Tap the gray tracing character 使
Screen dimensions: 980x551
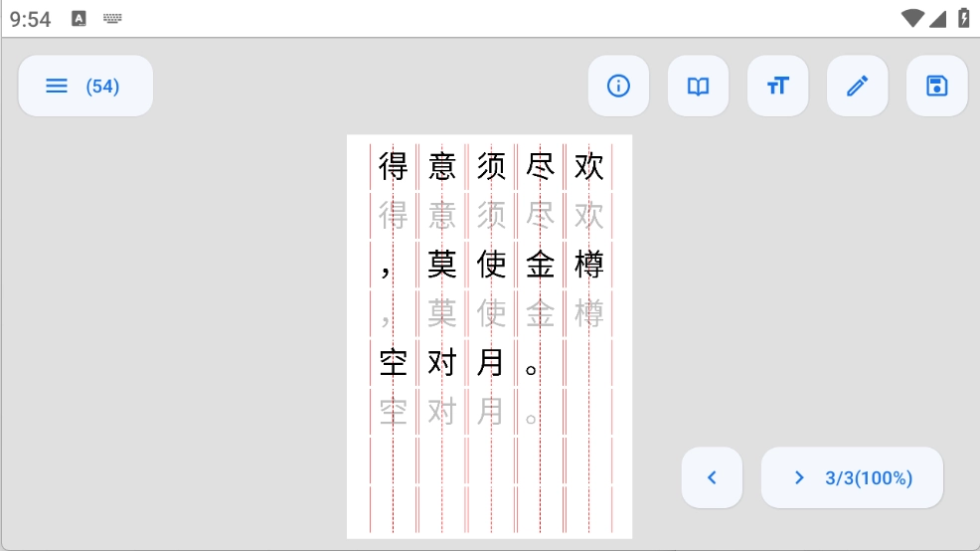[x=491, y=313]
